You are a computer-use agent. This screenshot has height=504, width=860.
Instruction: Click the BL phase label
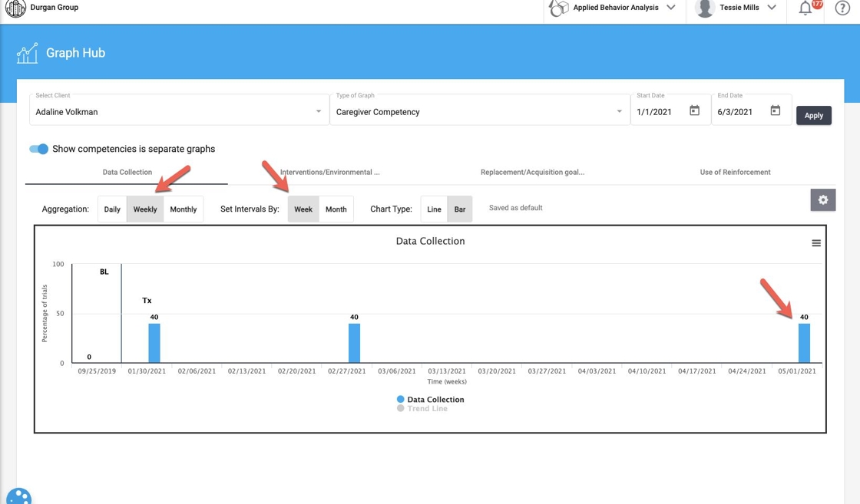point(104,272)
